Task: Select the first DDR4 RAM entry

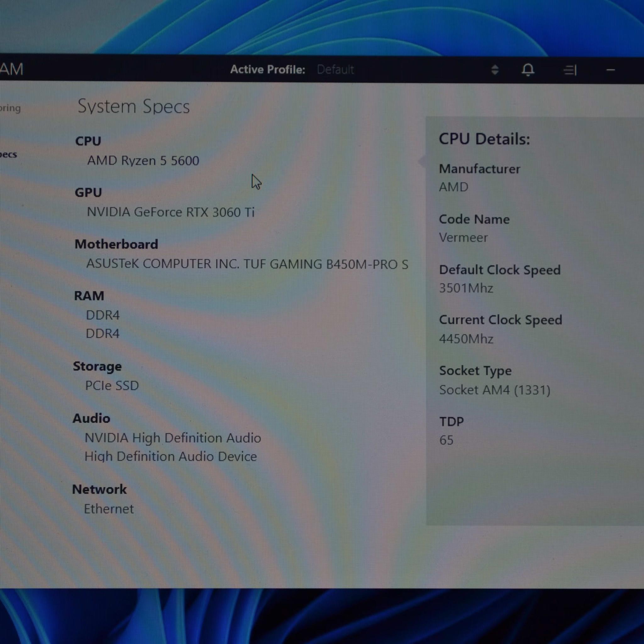Action: (x=103, y=315)
